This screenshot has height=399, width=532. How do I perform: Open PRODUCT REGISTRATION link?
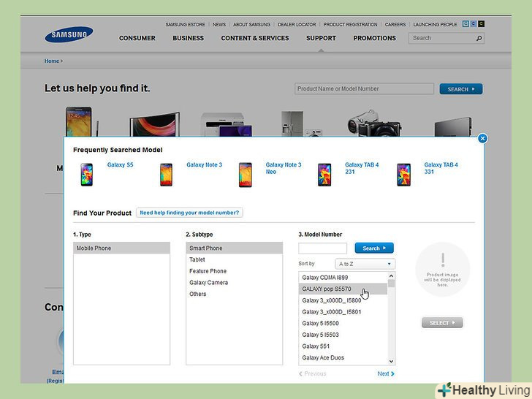[350, 24]
